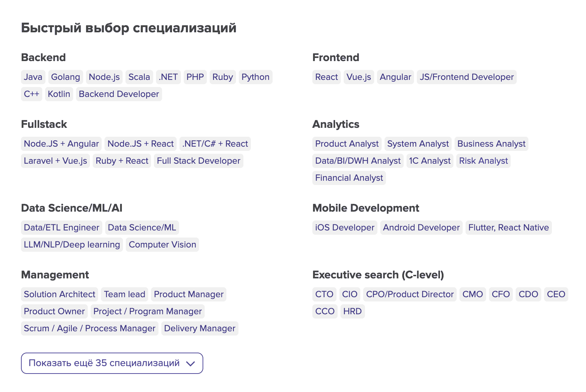Select the Computer Vision specialization
The image size is (586, 392).
[x=162, y=245]
